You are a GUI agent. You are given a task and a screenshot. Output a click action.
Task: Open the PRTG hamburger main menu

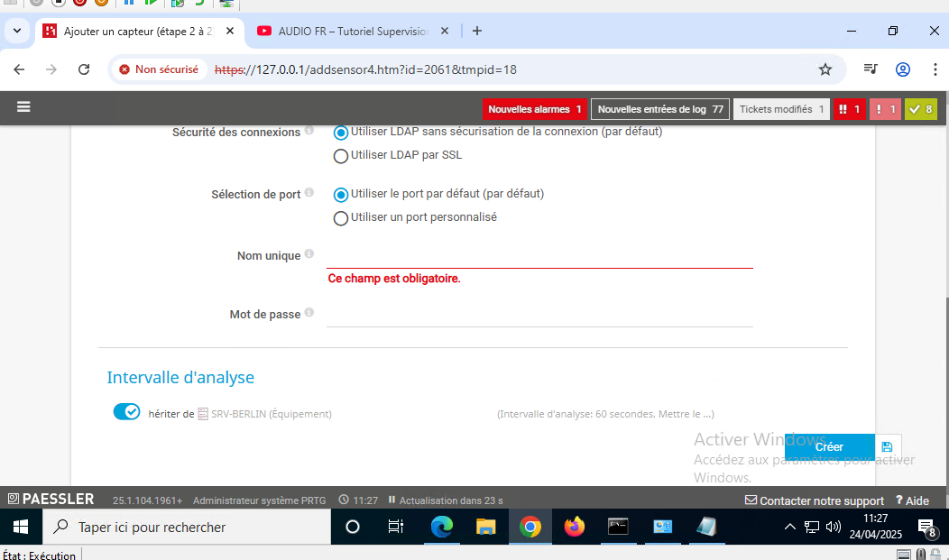click(x=23, y=106)
